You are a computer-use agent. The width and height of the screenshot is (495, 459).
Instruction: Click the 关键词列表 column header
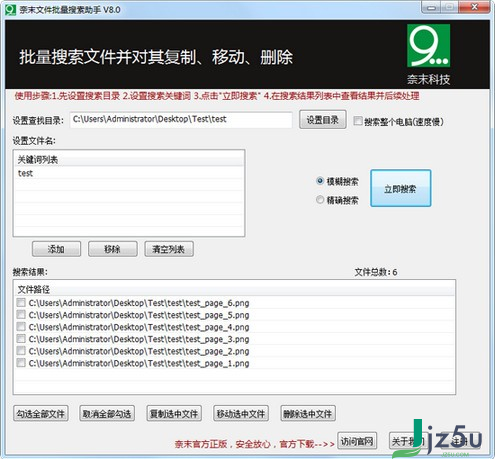[129, 159]
